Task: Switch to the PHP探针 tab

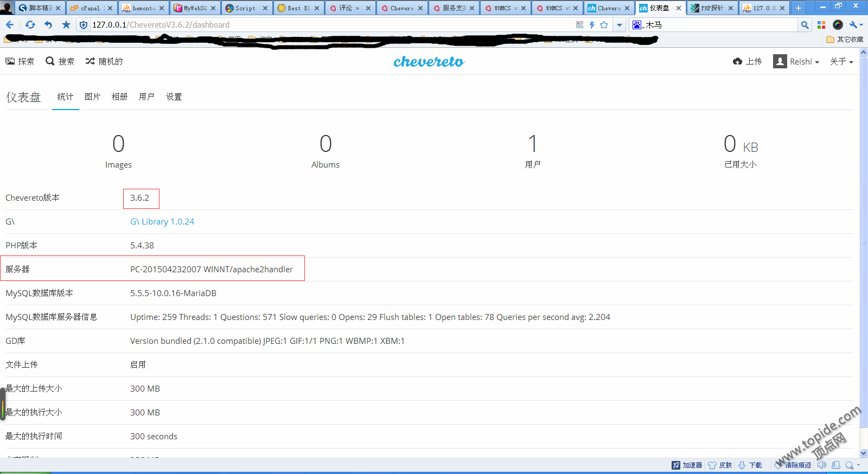Action: pos(711,8)
